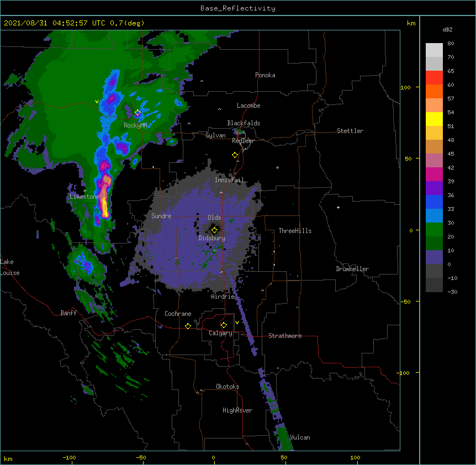Click the Sundre town label

click(x=161, y=216)
